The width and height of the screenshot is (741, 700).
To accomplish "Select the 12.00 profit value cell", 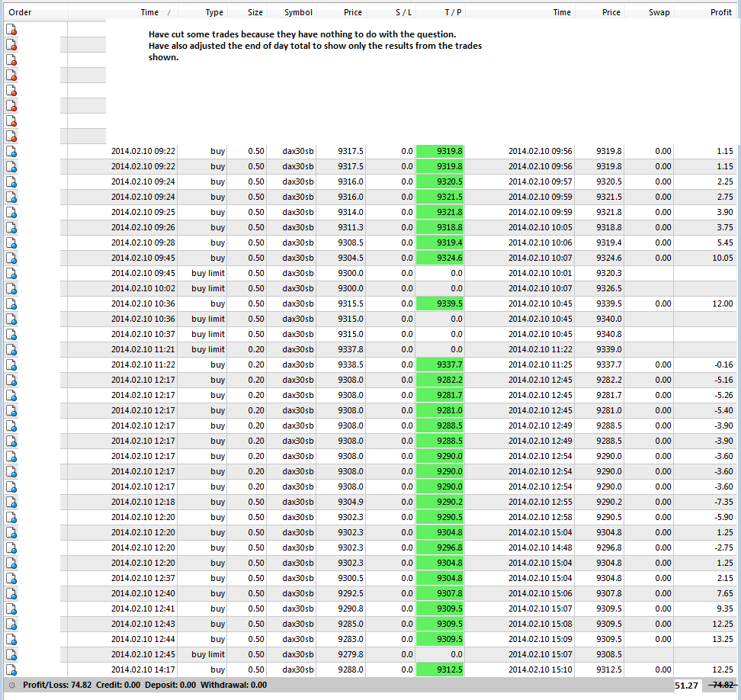I will [x=720, y=303].
